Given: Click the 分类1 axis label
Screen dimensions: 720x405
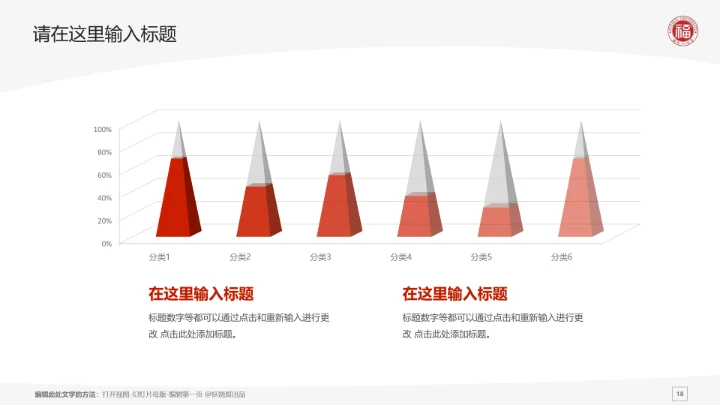Looking at the screenshot, I should coord(159,257).
